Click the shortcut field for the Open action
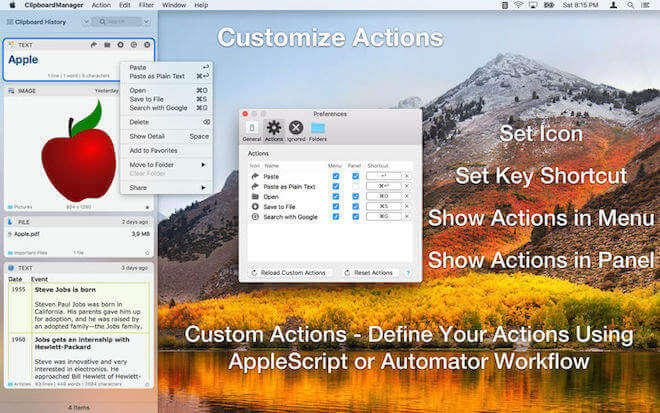 tap(383, 196)
